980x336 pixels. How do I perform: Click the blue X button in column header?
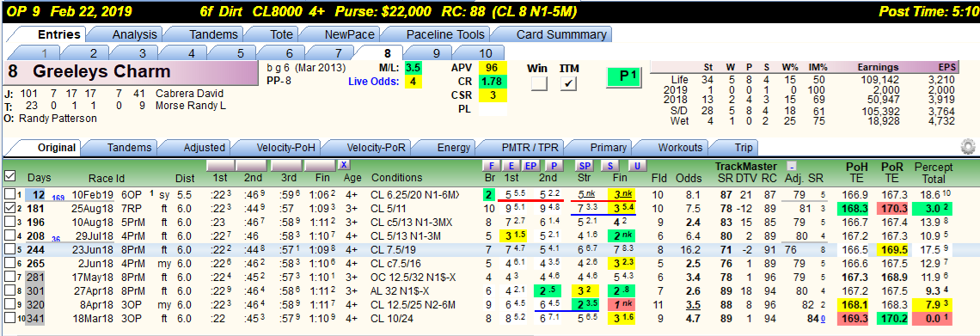(344, 165)
